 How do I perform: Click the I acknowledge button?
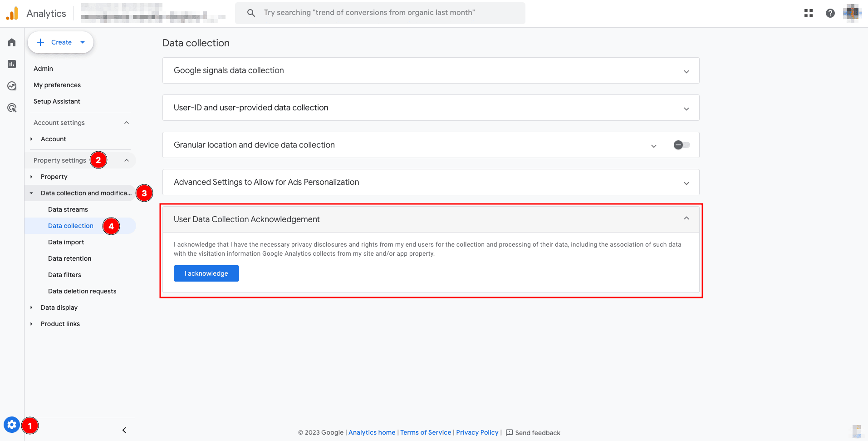coord(206,273)
